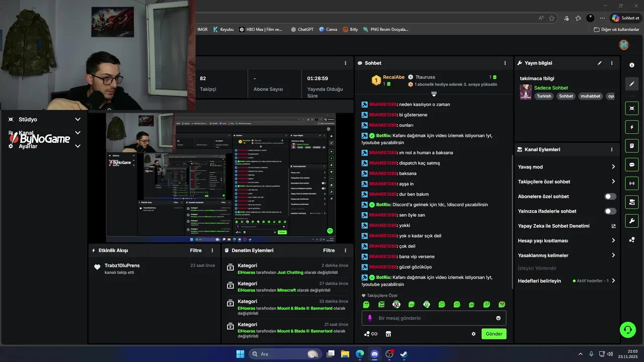Select the stream preview widget icon in sidebar
Viewport: 644px width, 362px height.
(x=632, y=108)
